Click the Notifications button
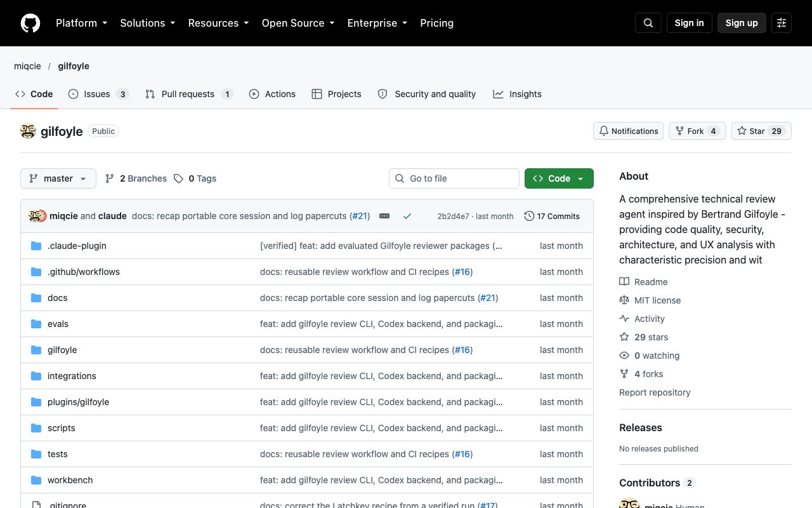Viewport: 812px width, 508px height. pyautogui.click(x=629, y=131)
